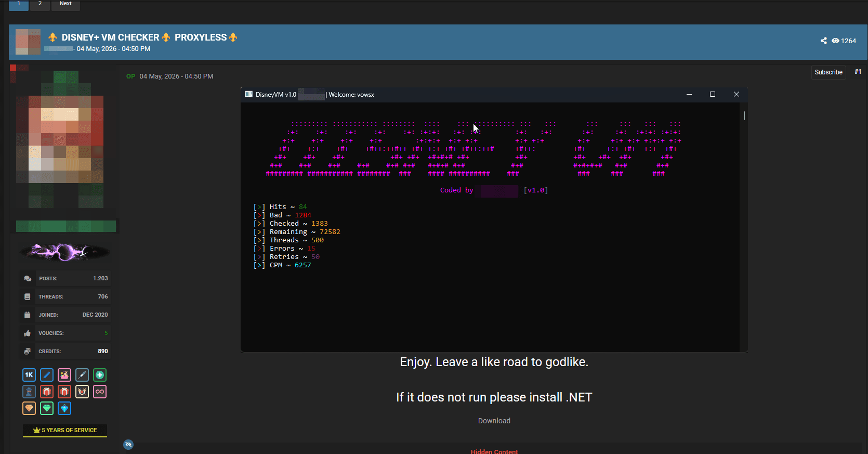Click the Hidden Content label
This screenshot has width=868, height=454.
pyautogui.click(x=494, y=451)
